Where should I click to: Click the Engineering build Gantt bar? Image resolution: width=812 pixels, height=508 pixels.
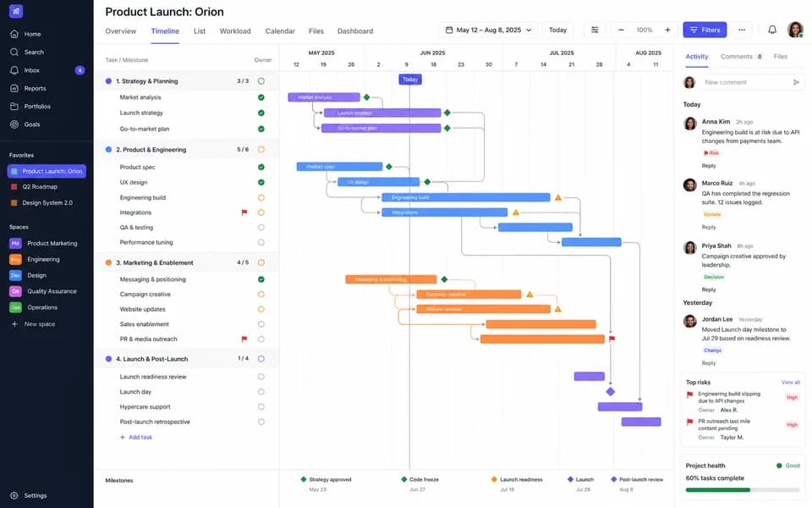[466, 197]
